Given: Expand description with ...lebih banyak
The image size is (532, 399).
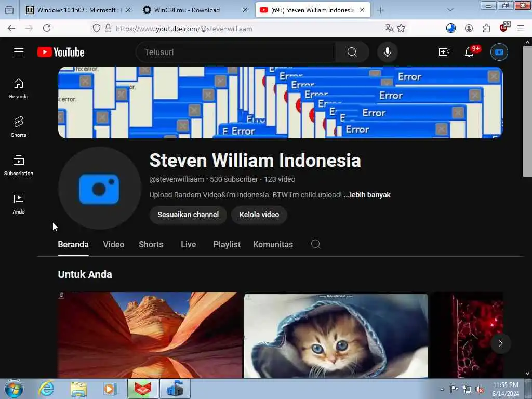Looking at the screenshot, I should (367, 195).
